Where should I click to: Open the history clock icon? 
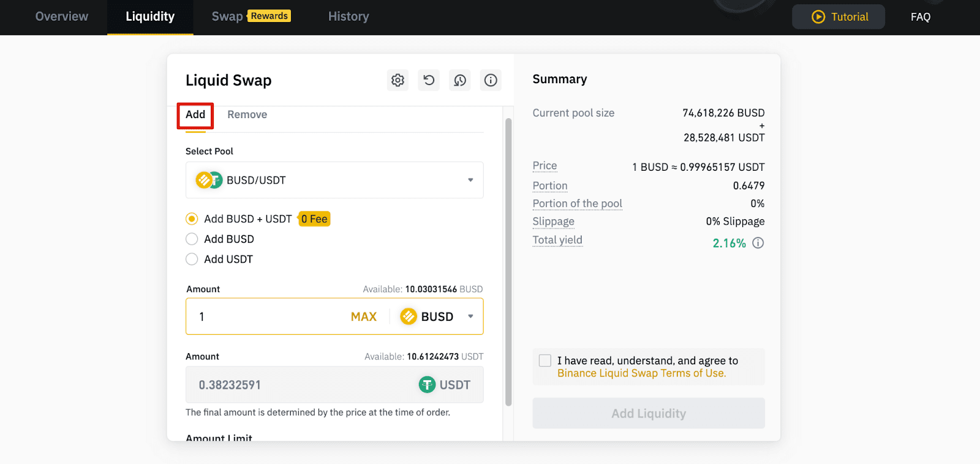(460, 80)
